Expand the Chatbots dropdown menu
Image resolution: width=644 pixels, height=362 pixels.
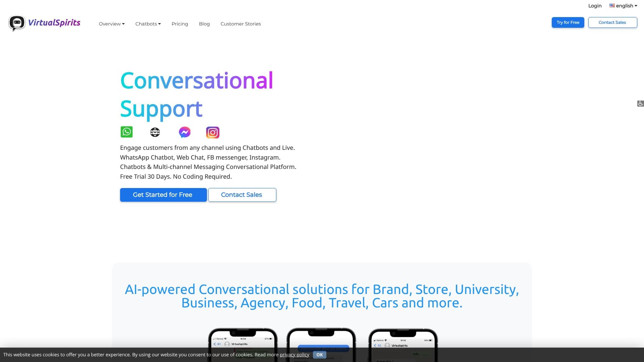pyautogui.click(x=148, y=24)
